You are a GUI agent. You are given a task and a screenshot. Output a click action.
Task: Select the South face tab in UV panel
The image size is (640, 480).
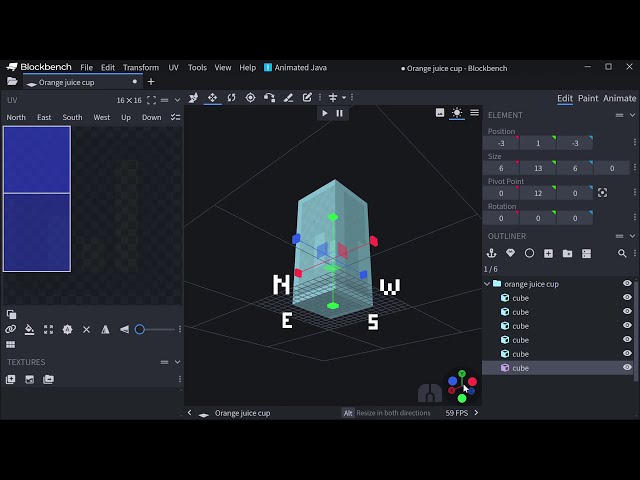pyautogui.click(x=72, y=117)
